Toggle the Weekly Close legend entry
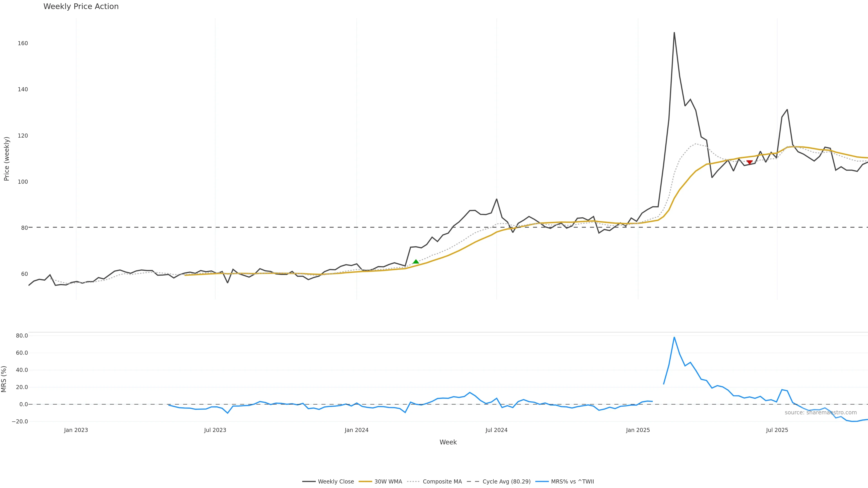This screenshot has height=488, width=868. [336, 482]
